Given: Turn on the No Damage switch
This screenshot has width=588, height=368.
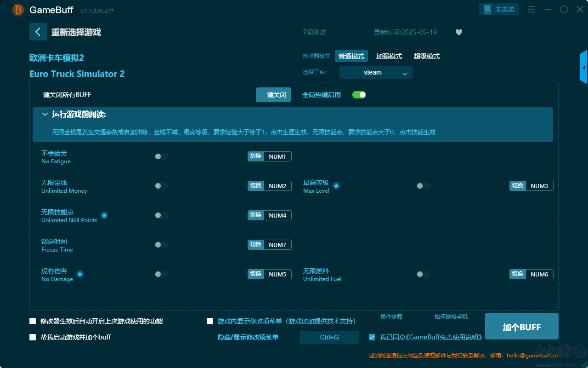Looking at the screenshot, I should point(161,274).
